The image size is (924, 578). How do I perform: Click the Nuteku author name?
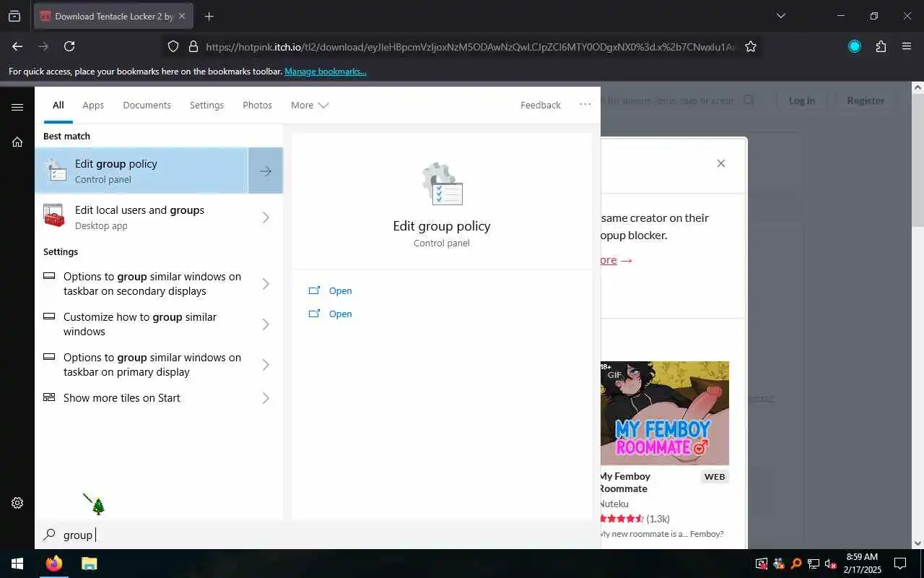click(x=614, y=504)
